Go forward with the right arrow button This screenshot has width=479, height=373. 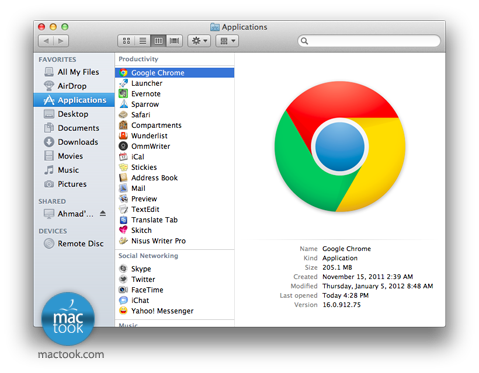[61, 41]
